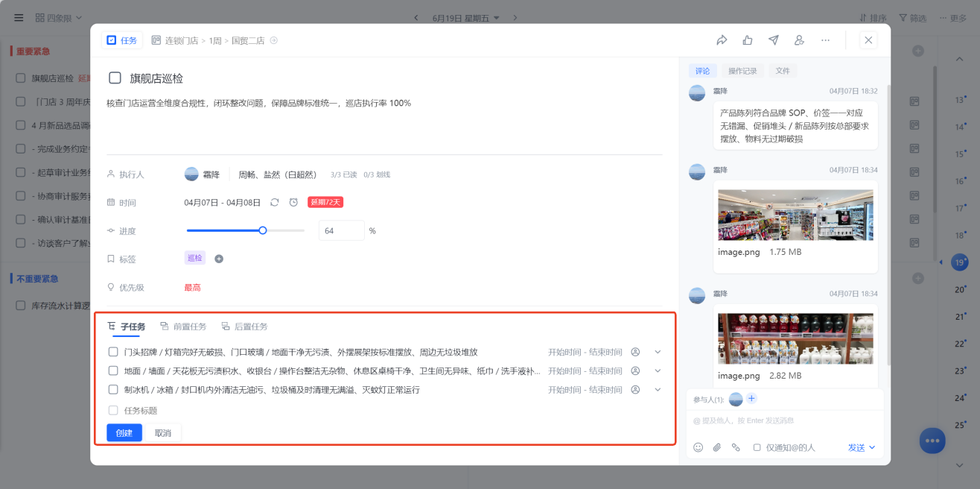Expand the 门头招牌 subtask row chevron
Image resolution: width=980 pixels, height=489 pixels.
[658, 352]
